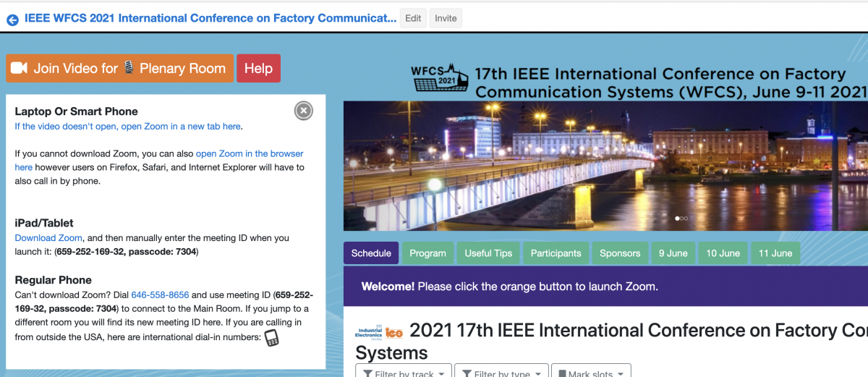Viewport: 868px width, 377px height.
Task: Click the iPad/Tablet heading
Action: click(44, 223)
